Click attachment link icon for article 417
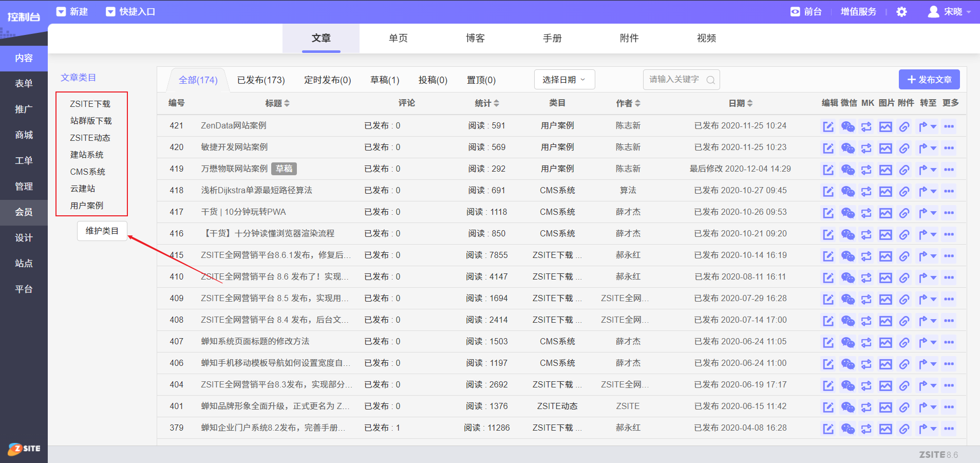This screenshot has height=463, width=980. [904, 213]
